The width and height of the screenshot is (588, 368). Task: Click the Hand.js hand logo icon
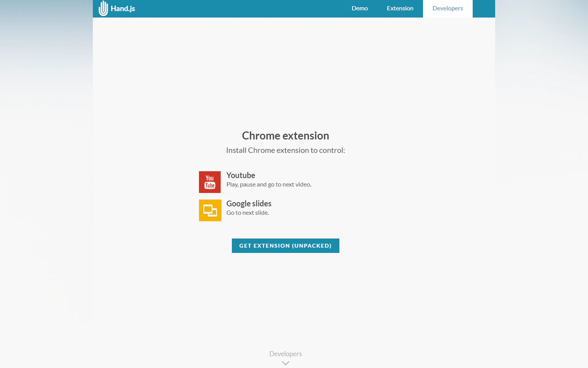pyautogui.click(x=103, y=9)
